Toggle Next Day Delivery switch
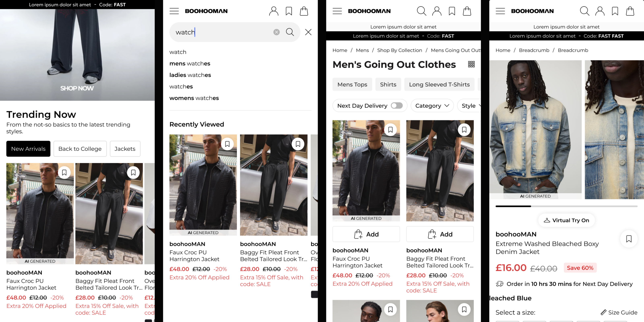The image size is (644, 322). click(397, 105)
